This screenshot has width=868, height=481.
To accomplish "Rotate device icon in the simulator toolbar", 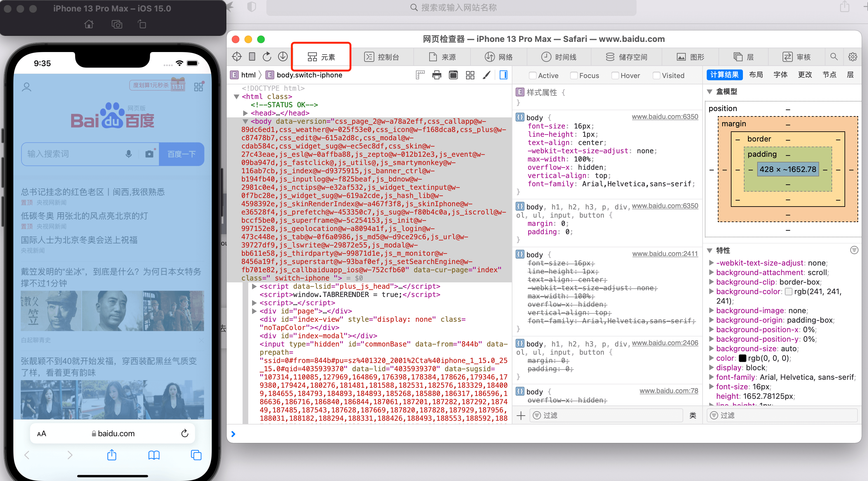I will tap(142, 24).
